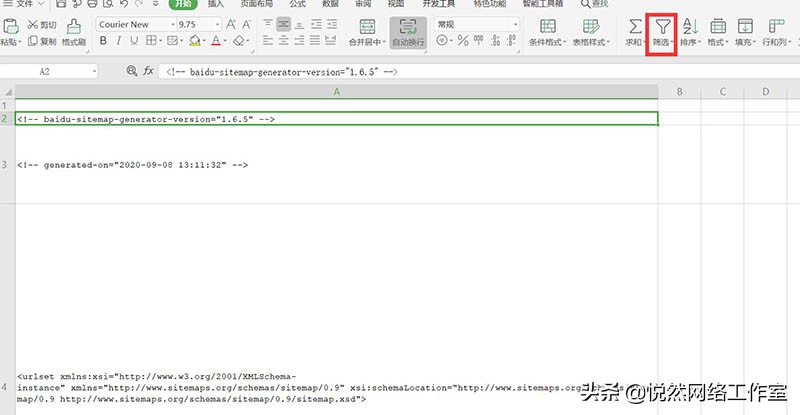The height and width of the screenshot is (415, 800).
Task: Click the distributed alignment icon
Action: click(x=331, y=40)
